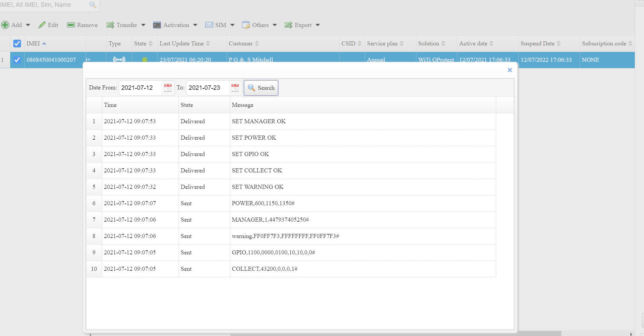Click the green state indicator dot

145,60
